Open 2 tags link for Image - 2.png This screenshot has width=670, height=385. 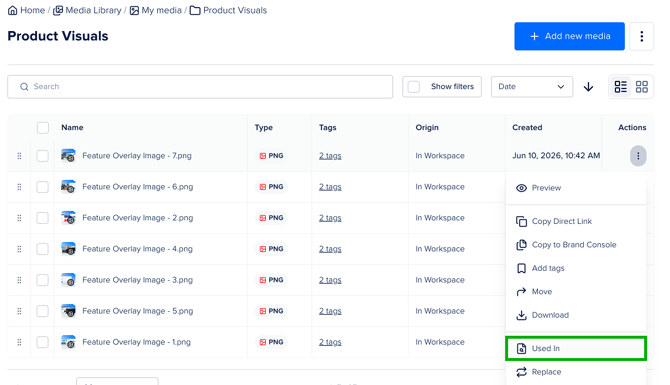coord(330,218)
